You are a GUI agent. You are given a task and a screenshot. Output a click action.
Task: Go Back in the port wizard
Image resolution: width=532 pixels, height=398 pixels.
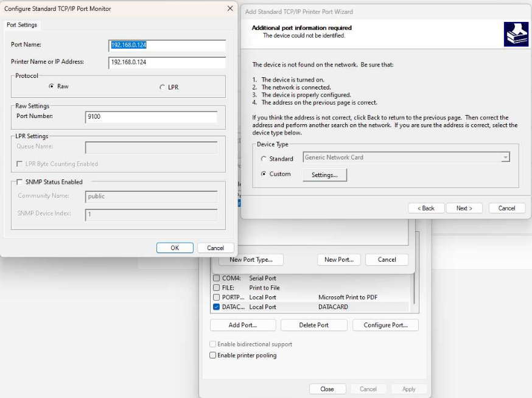click(425, 208)
